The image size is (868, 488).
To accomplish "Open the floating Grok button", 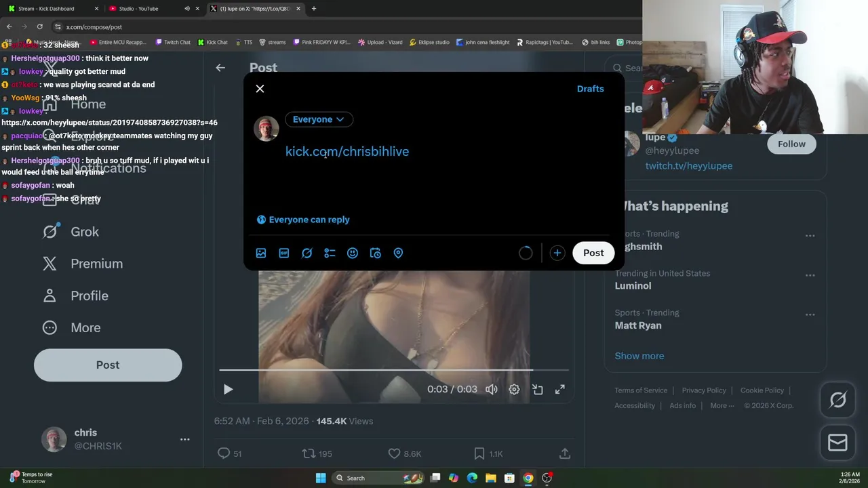I will 837,400.
